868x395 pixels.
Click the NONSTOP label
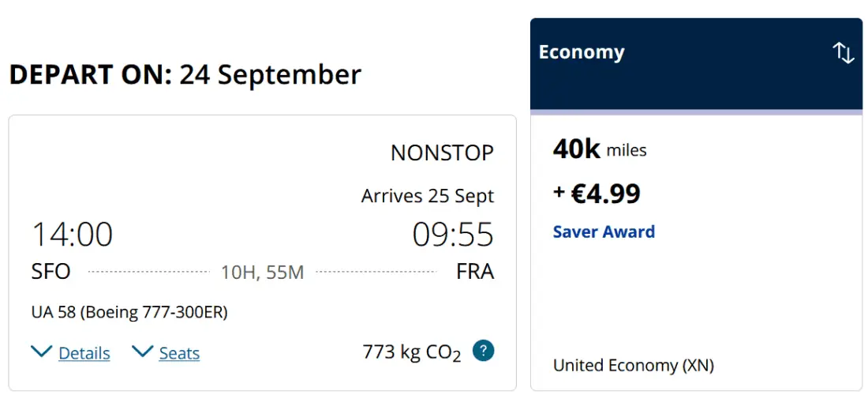click(x=442, y=152)
